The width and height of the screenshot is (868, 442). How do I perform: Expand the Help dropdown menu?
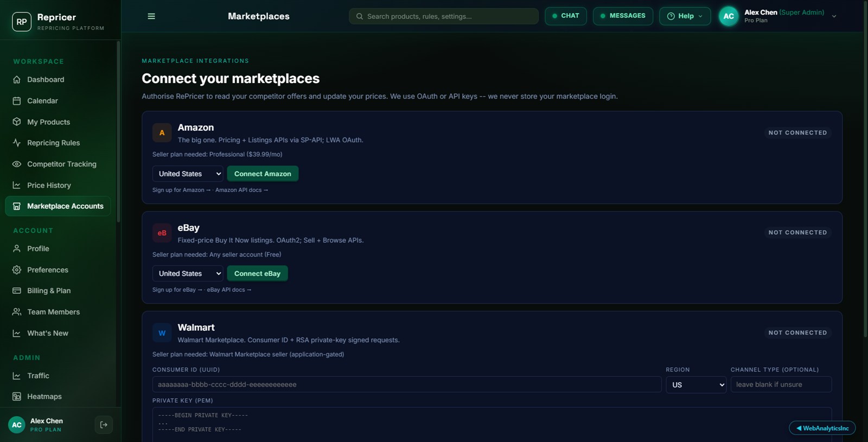[685, 16]
